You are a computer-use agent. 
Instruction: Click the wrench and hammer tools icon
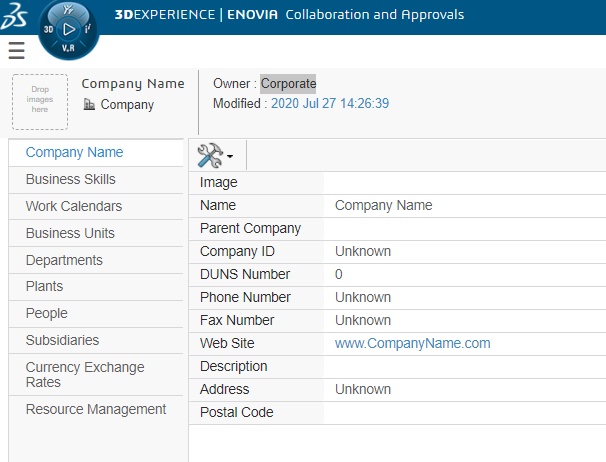210,155
